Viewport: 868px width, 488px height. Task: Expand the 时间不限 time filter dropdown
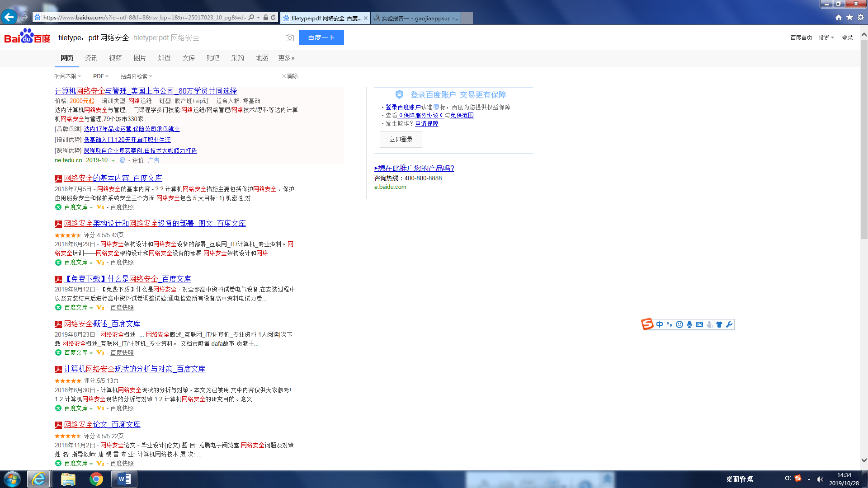[67, 76]
